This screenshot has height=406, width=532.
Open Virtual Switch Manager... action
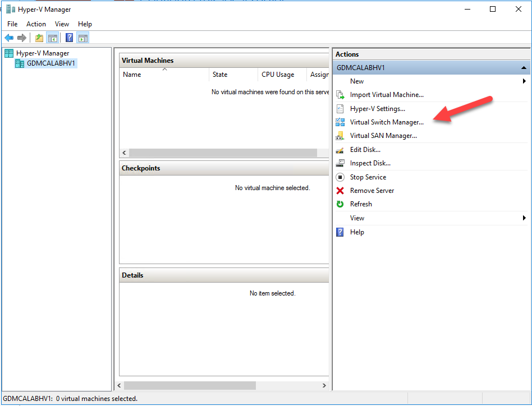387,122
